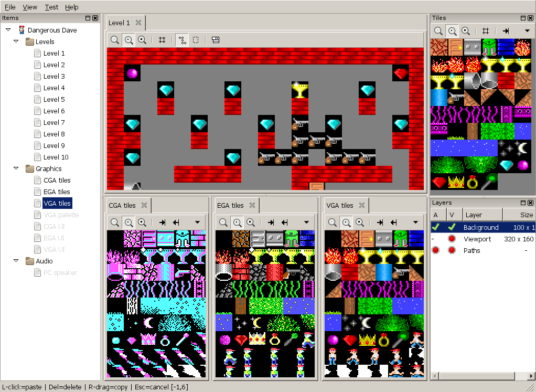Open the Help menu

pyautogui.click(x=71, y=7)
